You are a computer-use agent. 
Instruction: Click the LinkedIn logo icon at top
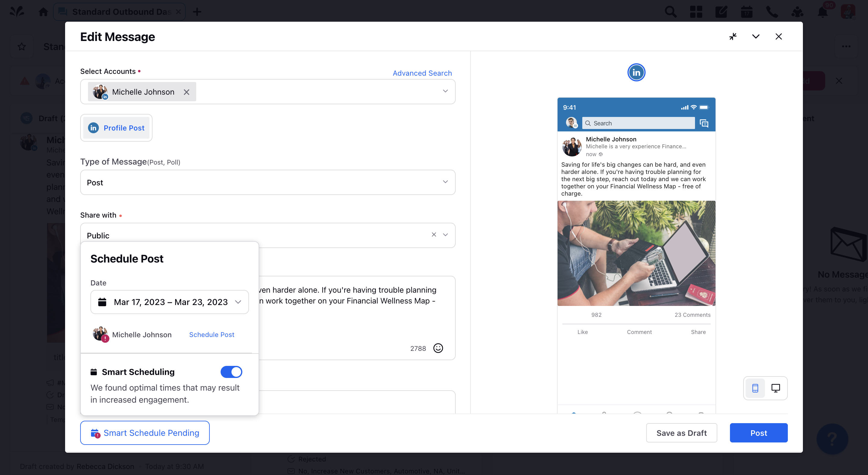636,73
